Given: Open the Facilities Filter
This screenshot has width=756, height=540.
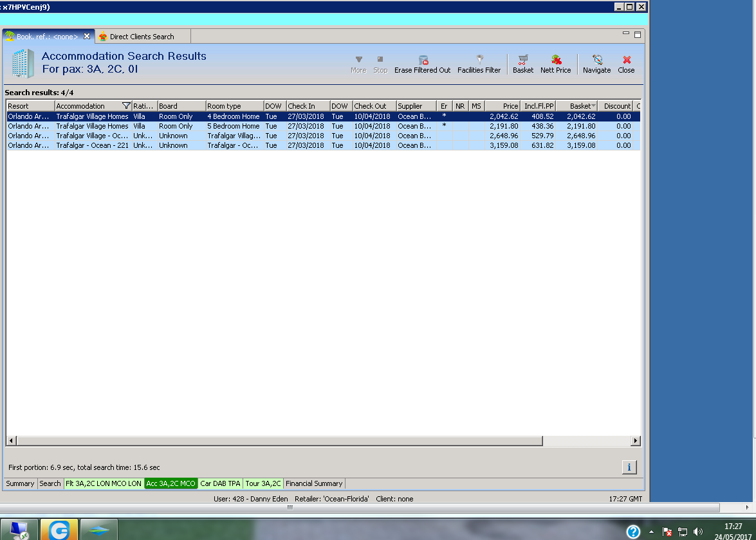Looking at the screenshot, I should coord(479,64).
